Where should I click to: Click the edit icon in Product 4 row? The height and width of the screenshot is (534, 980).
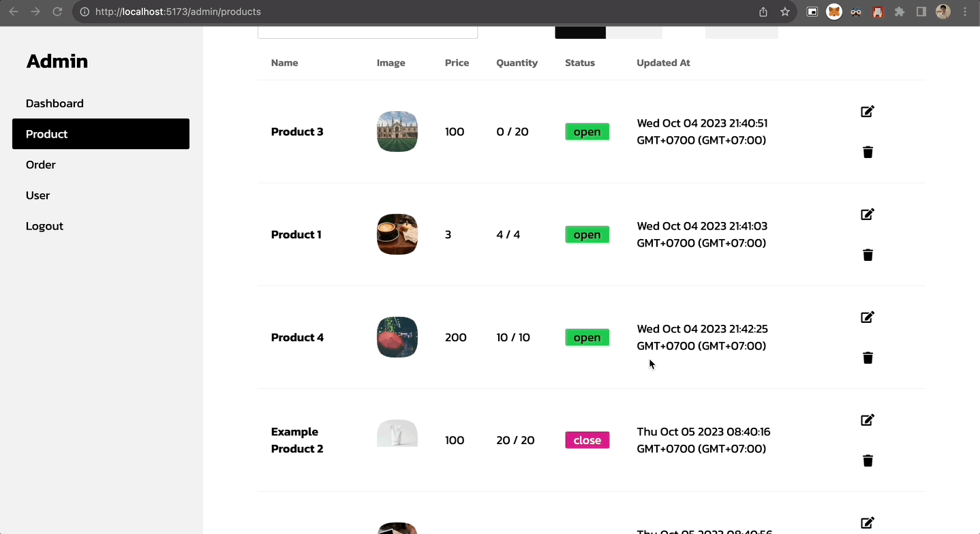pyautogui.click(x=868, y=317)
